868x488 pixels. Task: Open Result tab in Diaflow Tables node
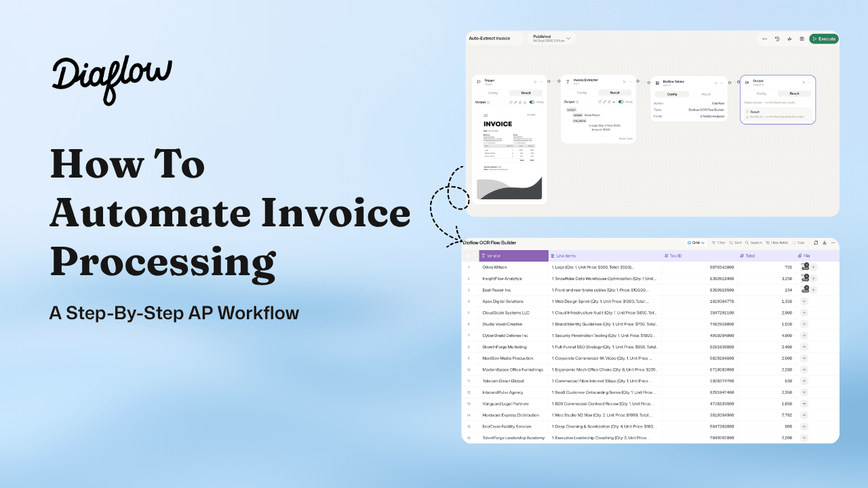click(706, 94)
